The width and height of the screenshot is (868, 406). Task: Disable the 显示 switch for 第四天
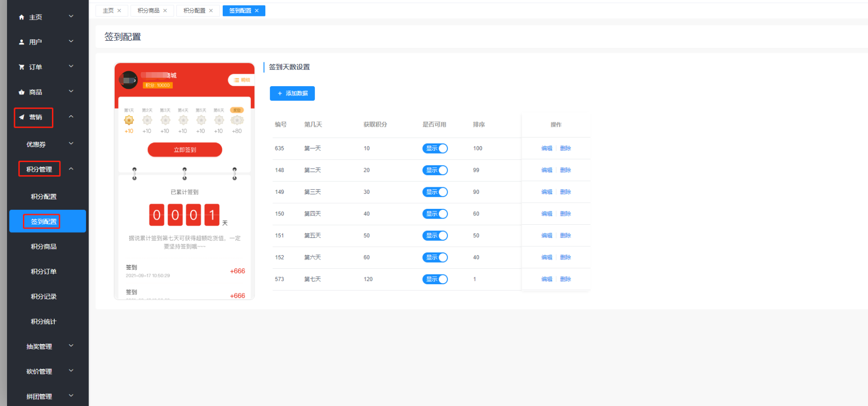tap(435, 214)
